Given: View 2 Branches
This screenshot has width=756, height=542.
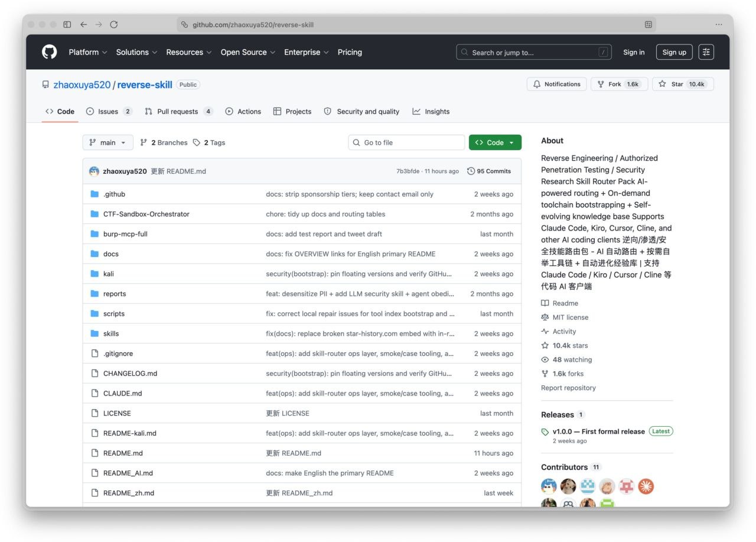Looking at the screenshot, I should tap(164, 142).
